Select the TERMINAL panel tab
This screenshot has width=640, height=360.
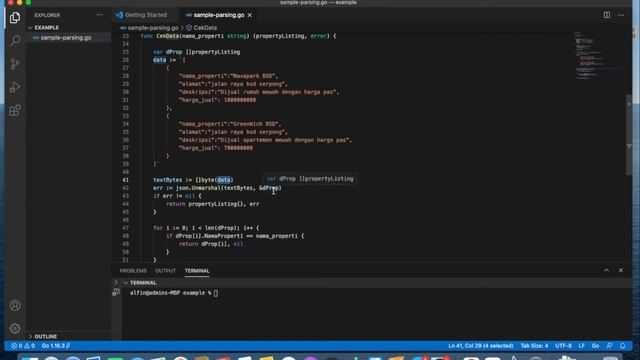pyautogui.click(x=197, y=271)
